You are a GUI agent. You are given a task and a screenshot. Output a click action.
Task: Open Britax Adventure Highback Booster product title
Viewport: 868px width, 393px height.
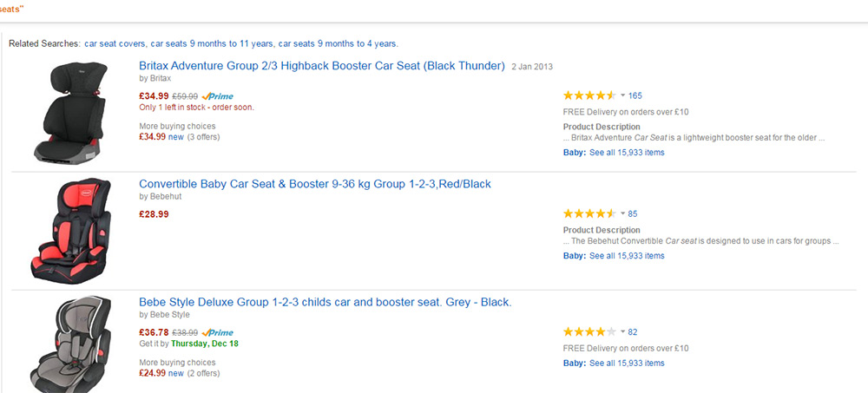tap(322, 67)
